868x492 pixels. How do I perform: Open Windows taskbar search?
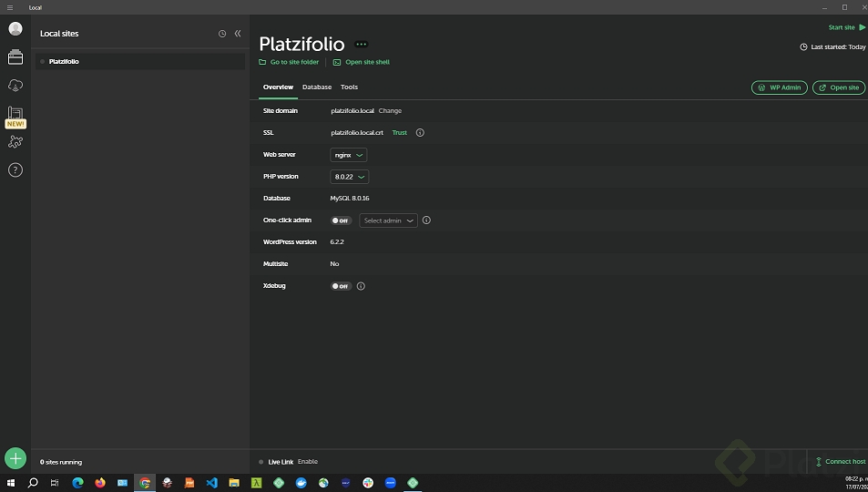coord(33,483)
